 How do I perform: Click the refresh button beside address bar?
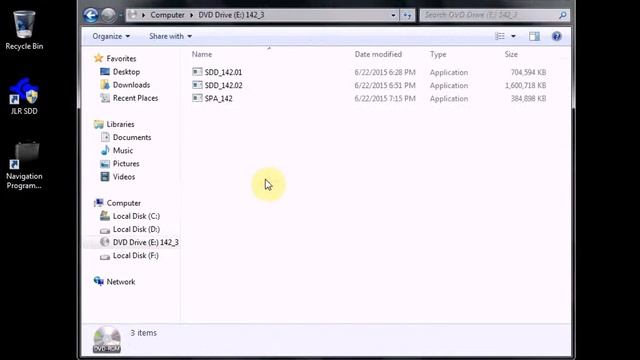(x=407, y=15)
